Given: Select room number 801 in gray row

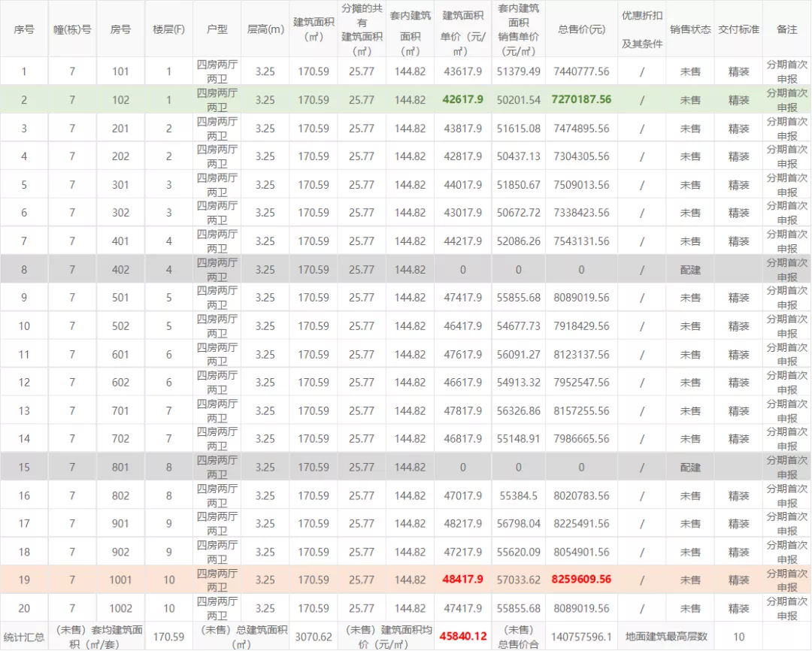Looking at the screenshot, I should click(120, 467).
